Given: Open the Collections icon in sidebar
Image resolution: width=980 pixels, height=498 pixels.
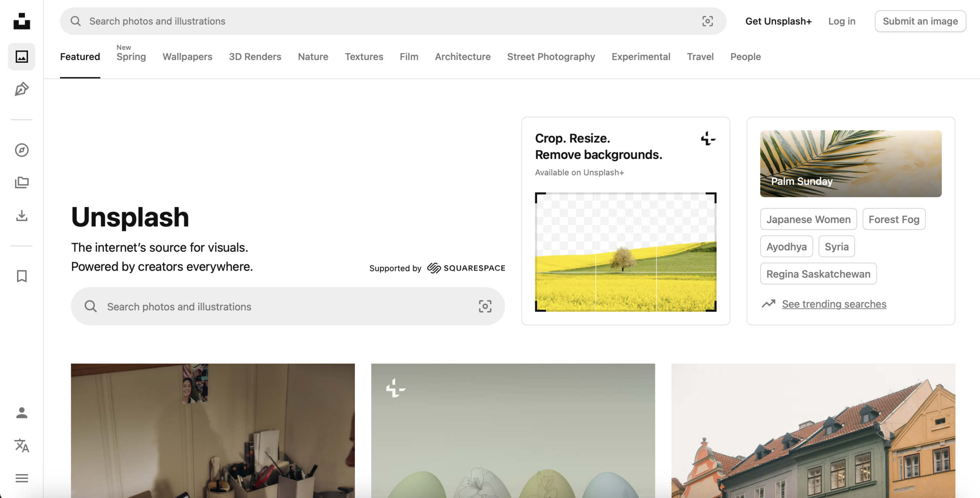Looking at the screenshot, I should coord(22,183).
